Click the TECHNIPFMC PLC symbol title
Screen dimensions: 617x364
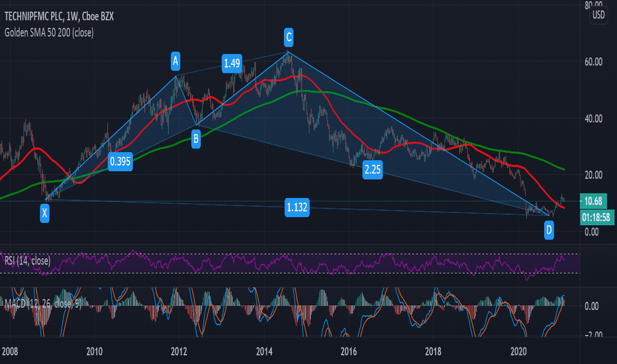click(59, 17)
